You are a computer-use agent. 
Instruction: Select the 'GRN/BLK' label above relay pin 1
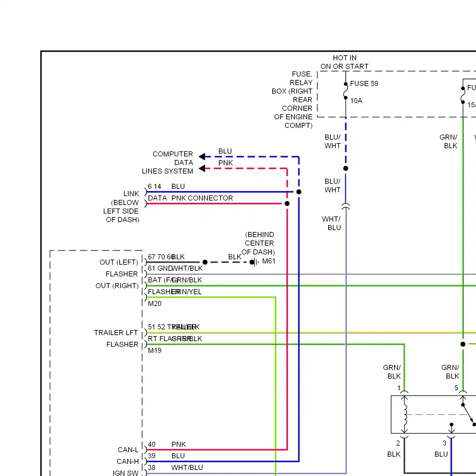coord(392,372)
